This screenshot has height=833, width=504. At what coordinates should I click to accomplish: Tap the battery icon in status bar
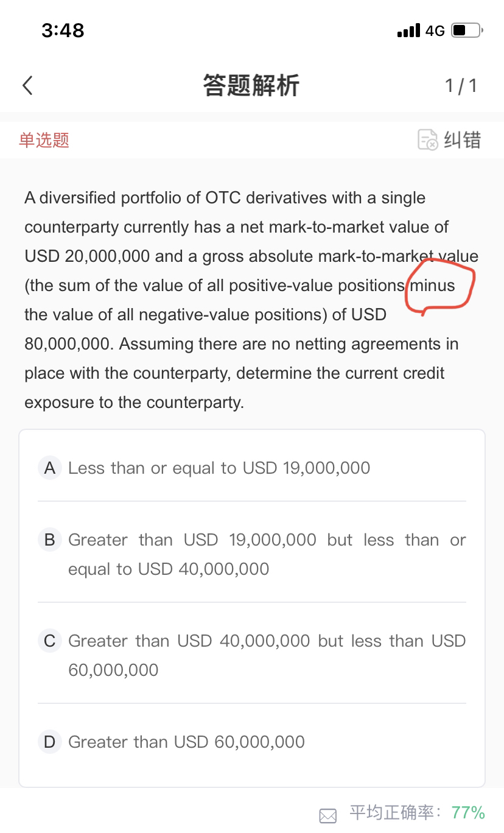coord(466,30)
